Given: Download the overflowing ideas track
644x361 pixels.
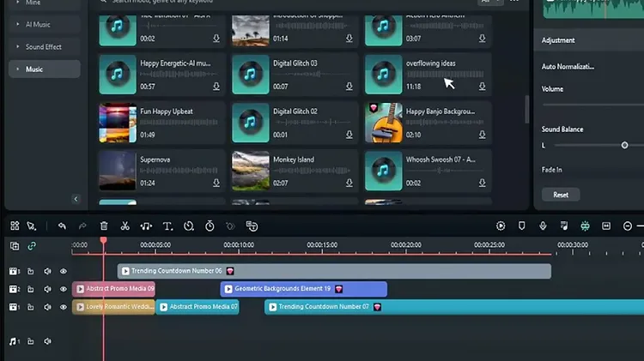Looking at the screenshot, I should click(x=483, y=86).
